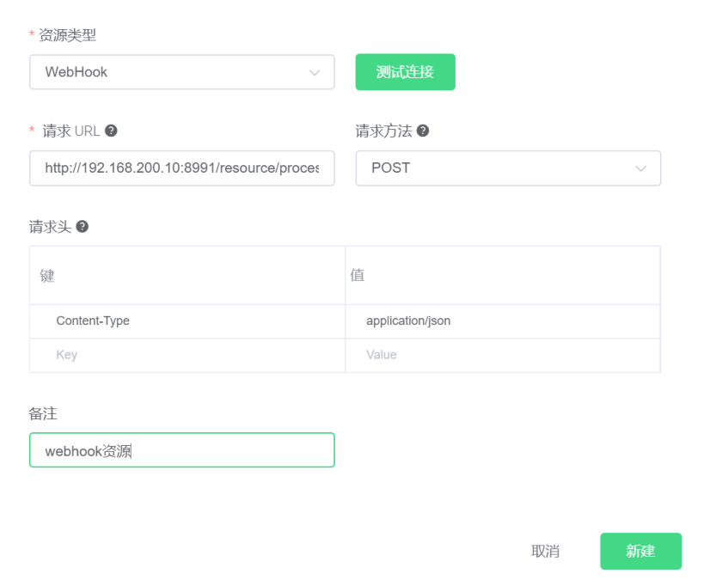Click help icon beside 请求方法 label
Image resolution: width=728 pixels, height=586 pixels.
click(x=423, y=131)
